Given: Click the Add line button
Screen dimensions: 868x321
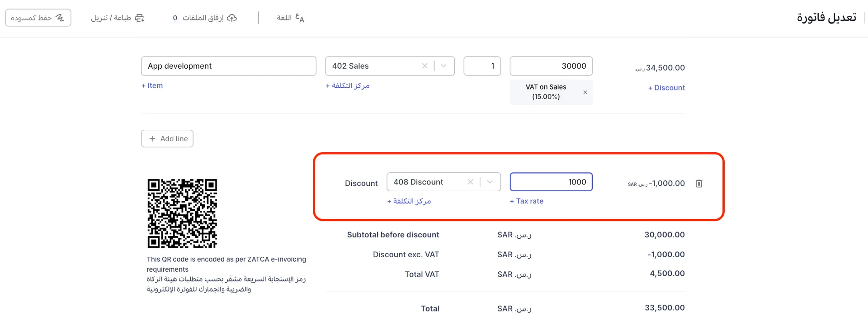Looking at the screenshot, I should (x=167, y=138).
